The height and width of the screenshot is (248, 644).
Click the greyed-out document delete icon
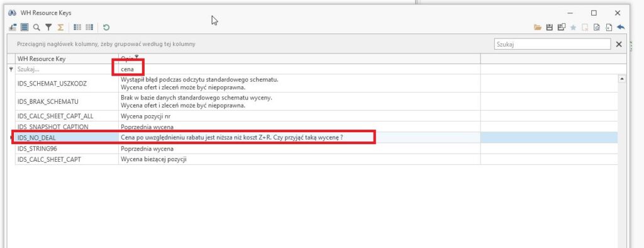pos(585,27)
